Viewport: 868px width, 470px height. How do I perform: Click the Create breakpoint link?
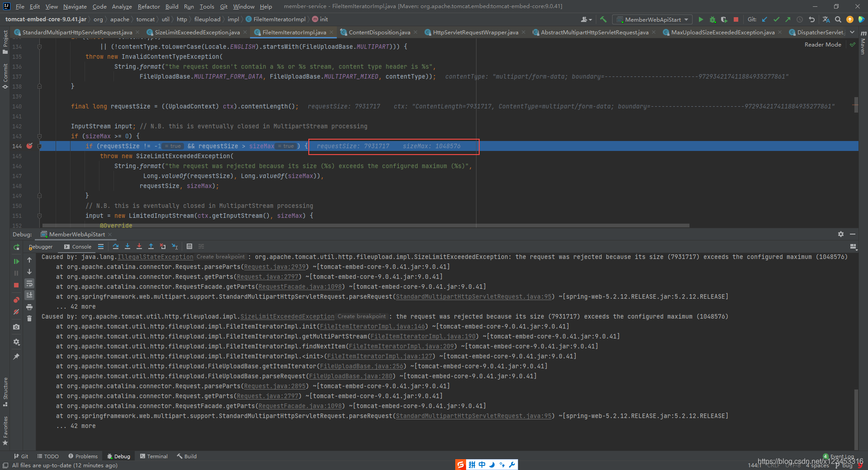point(221,257)
